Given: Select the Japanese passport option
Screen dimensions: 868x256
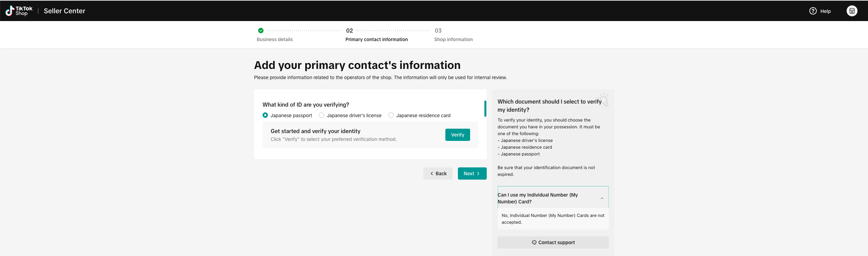Looking at the screenshot, I should [265, 115].
